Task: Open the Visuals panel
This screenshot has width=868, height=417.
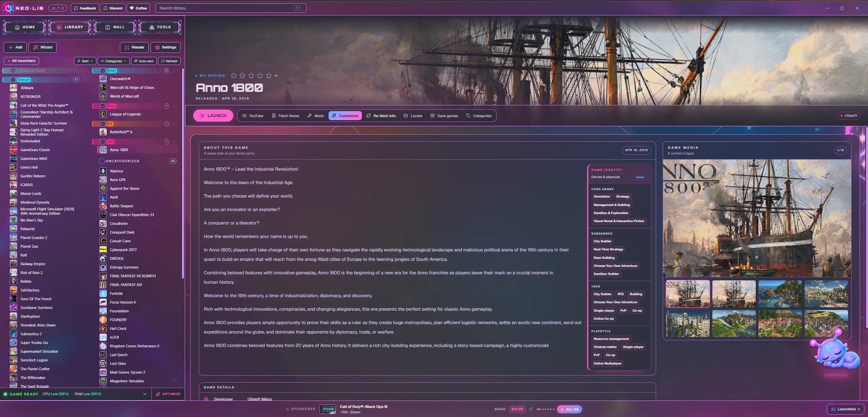Action: (134, 47)
